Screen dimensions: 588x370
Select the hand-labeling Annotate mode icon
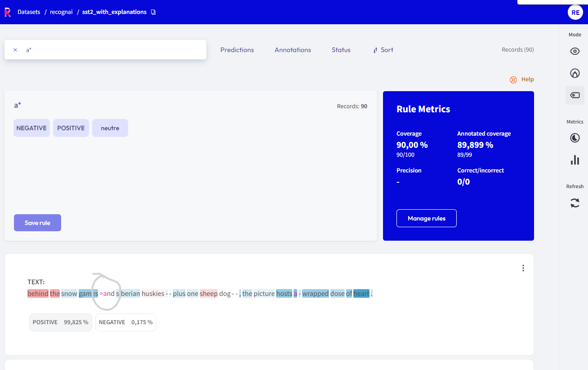[575, 73]
